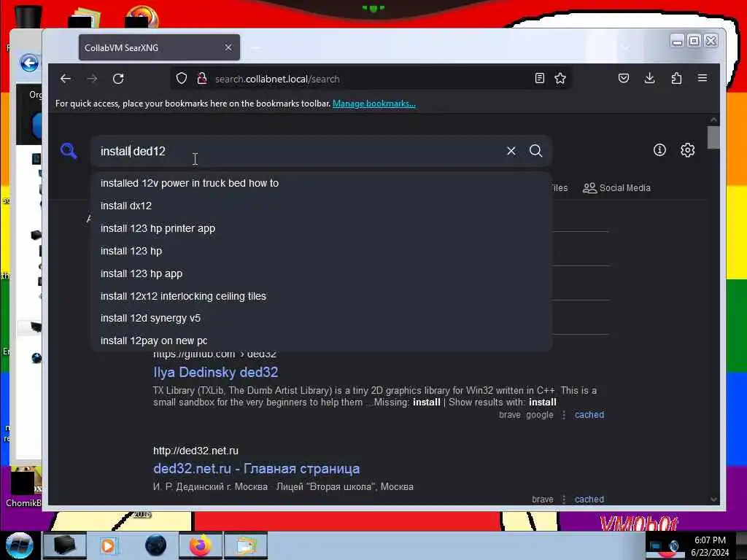Go back with the Firefox back arrow
Screen dimensions: 747x560
pyautogui.click(x=66, y=79)
